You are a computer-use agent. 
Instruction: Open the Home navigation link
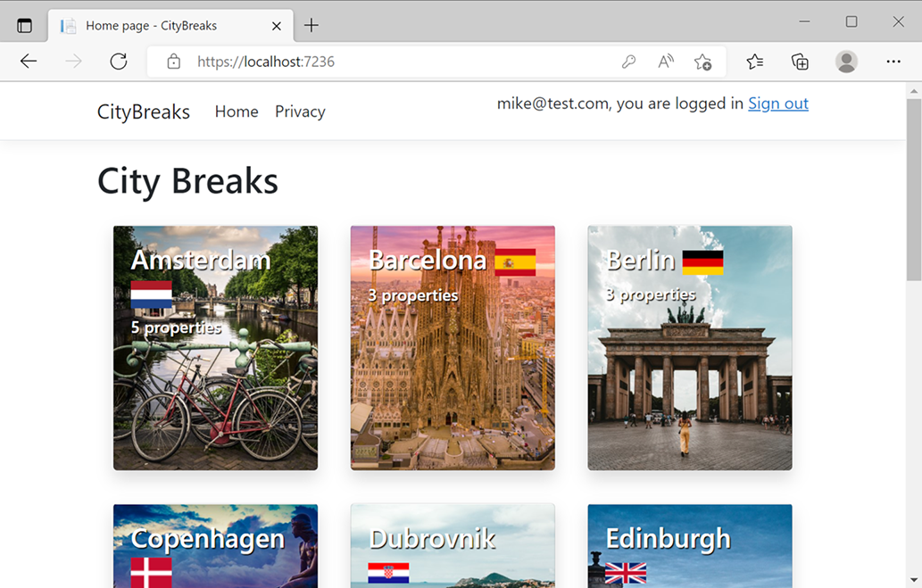(237, 112)
